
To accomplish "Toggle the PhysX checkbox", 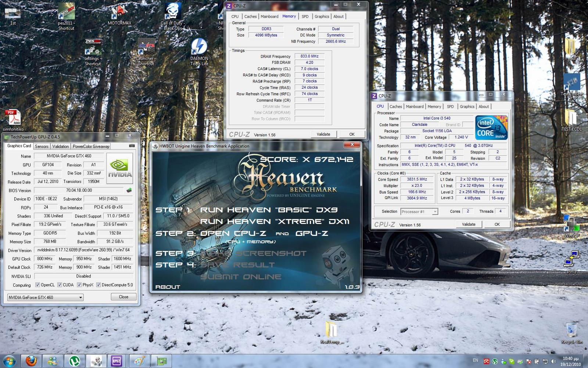I will [x=79, y=285].
